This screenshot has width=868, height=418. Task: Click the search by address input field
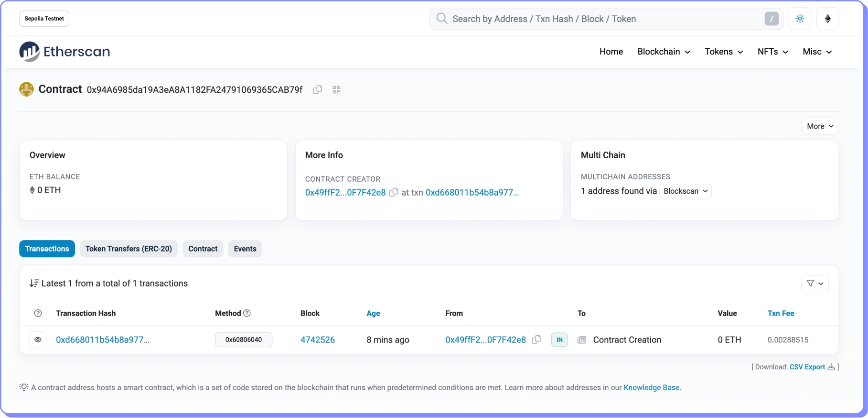602,19
